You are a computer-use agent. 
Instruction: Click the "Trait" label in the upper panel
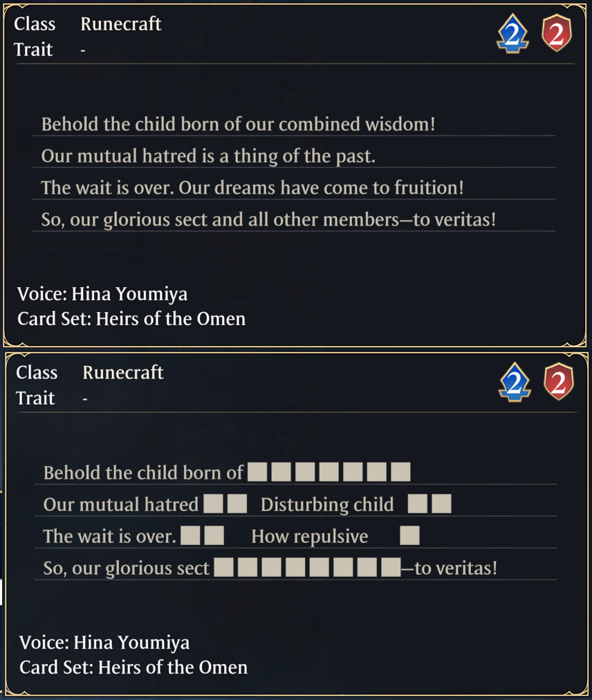(33, 50)
